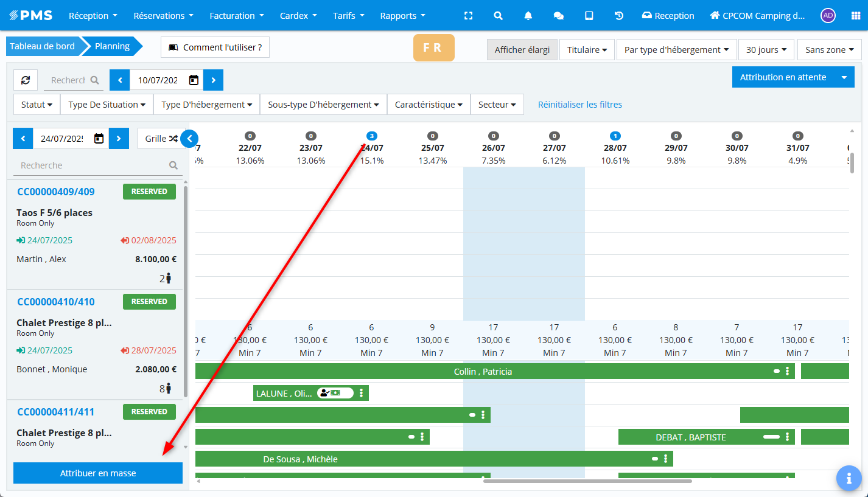Click the horizontal planning scrollbar

click(x=587, y=481)
